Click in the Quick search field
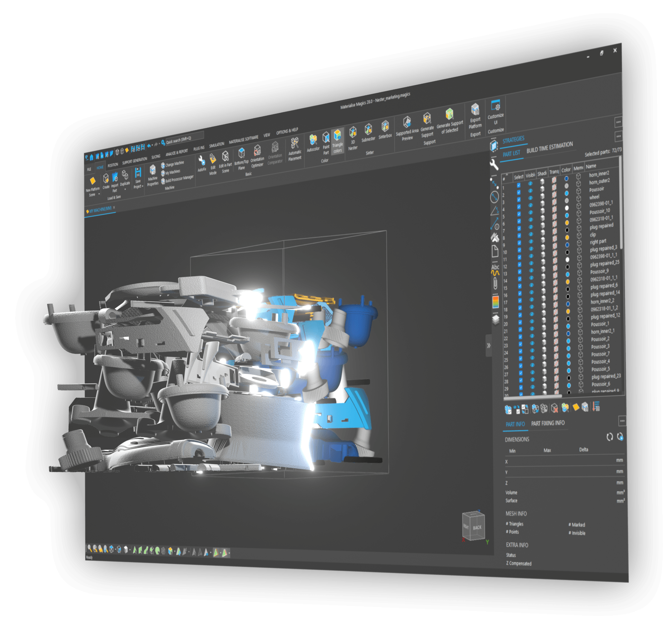The width and height of the screenshot is (672, 626). [x=184, y=138]
